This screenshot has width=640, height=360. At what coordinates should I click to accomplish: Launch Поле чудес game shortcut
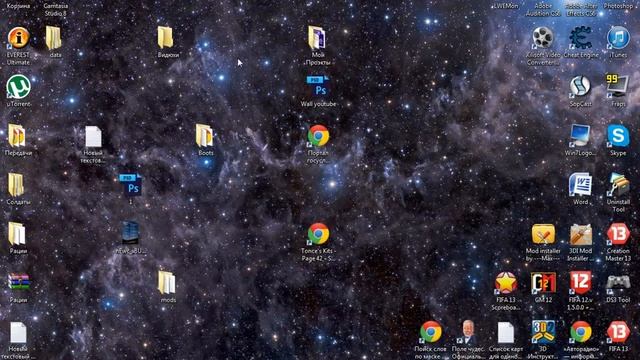[x=468, y=332]
